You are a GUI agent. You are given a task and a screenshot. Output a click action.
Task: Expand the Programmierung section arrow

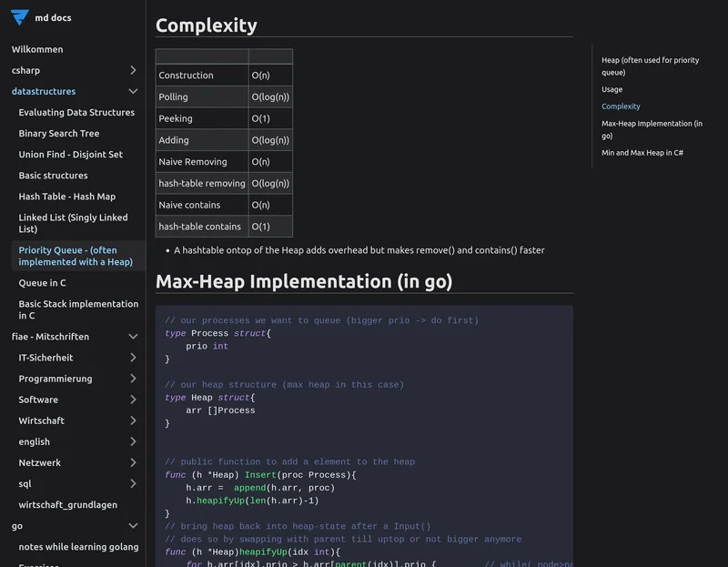point(133,379)
